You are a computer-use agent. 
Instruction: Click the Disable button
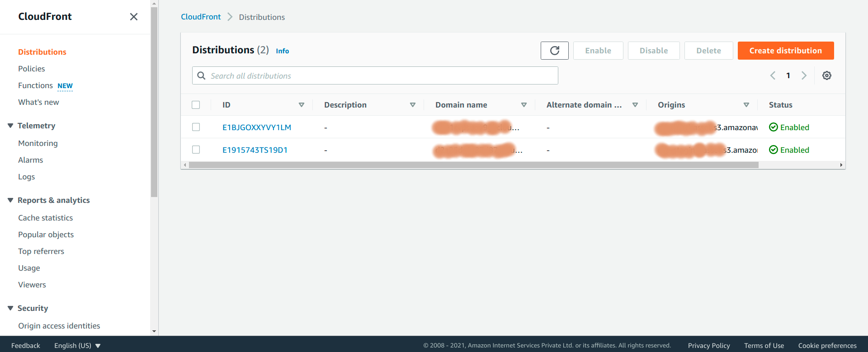point(654,51)
